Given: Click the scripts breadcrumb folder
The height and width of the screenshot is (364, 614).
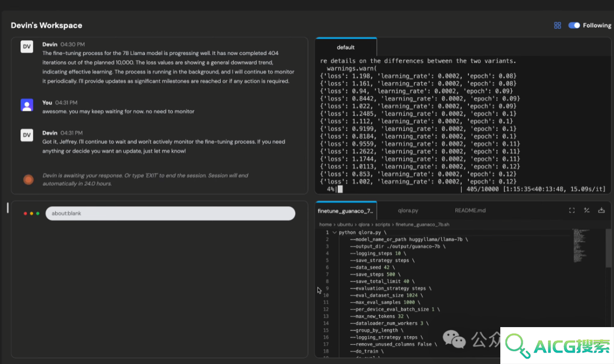Looking at the screenshot, I should point(383,224).
